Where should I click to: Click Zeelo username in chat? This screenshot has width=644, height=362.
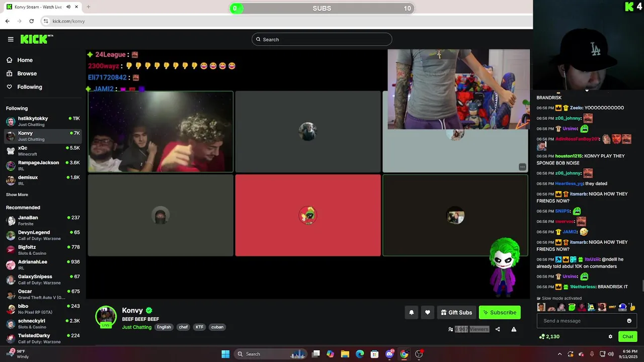tap(576, 108)
